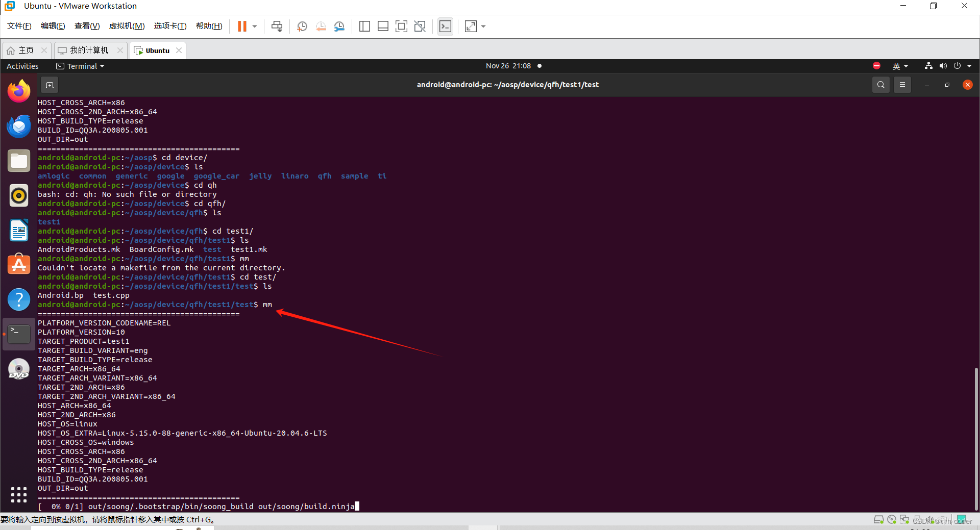Open the power options dropdown arrow
Viewport: 980px width, 530px height.
(255, 26)
